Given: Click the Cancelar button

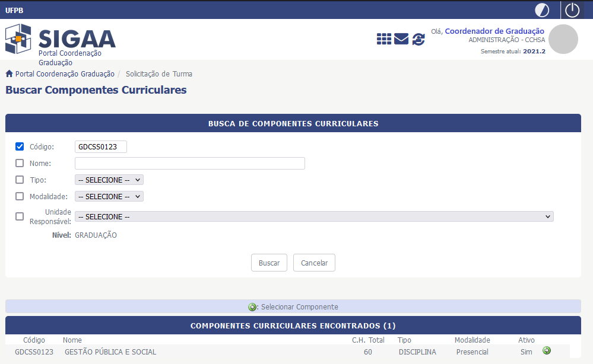Looking at the screenshot, I should pos(314,263).
